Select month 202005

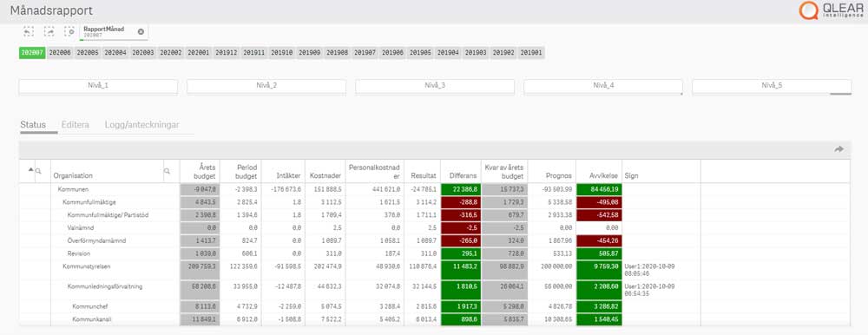click(x=88, y=53)
